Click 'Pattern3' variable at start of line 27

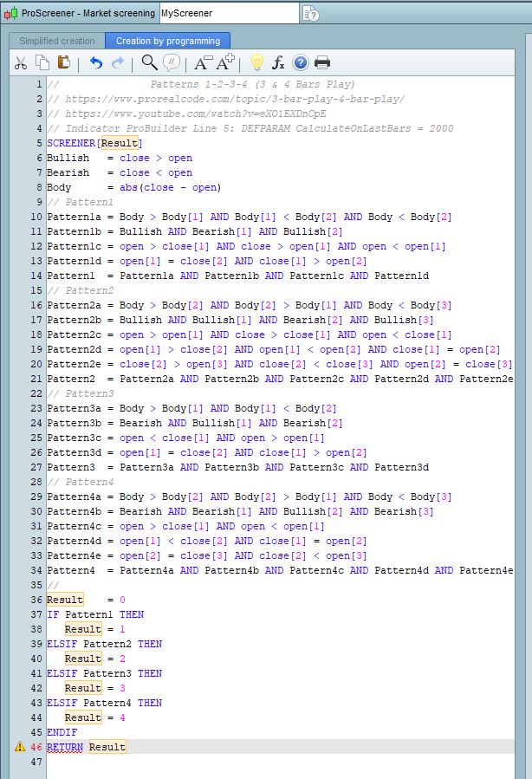(71, 468)
